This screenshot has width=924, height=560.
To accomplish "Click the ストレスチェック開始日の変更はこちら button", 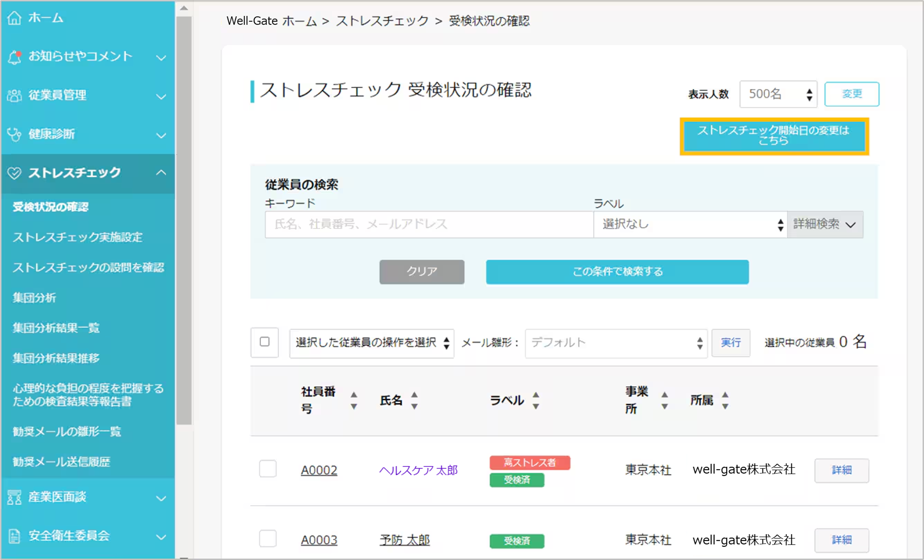I will click(774, 136).
